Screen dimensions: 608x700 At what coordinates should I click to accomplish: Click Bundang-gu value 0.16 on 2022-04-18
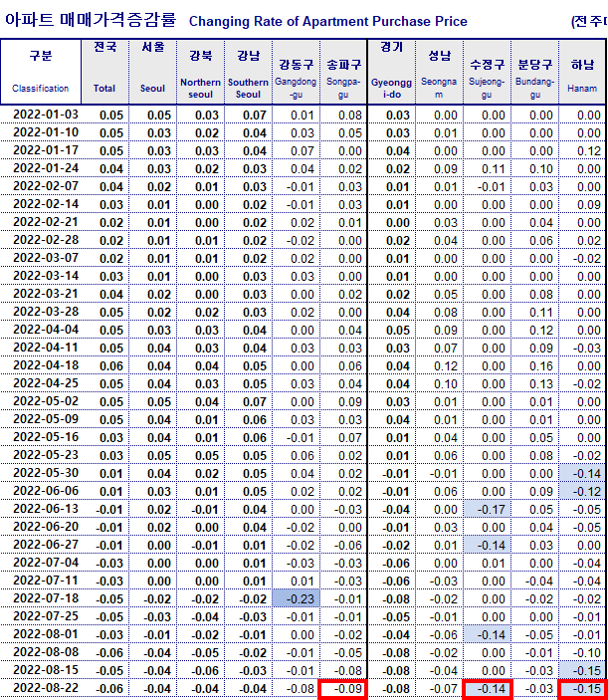click(x=534, y=365)
